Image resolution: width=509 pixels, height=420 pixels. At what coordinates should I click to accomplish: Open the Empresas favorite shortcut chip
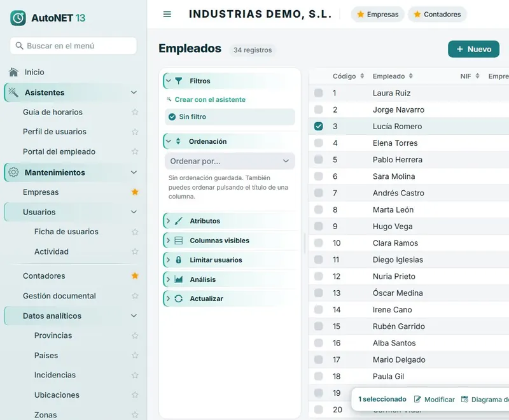[377, 14]
